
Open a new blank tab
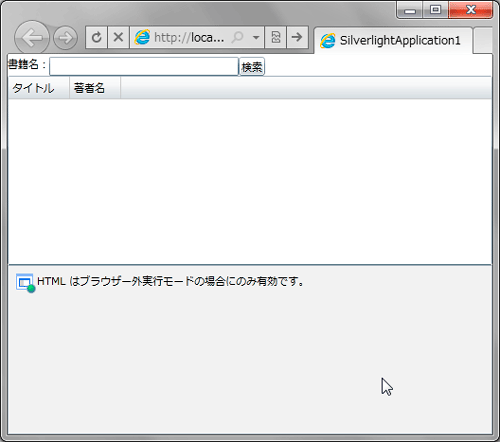pos(483,40)
